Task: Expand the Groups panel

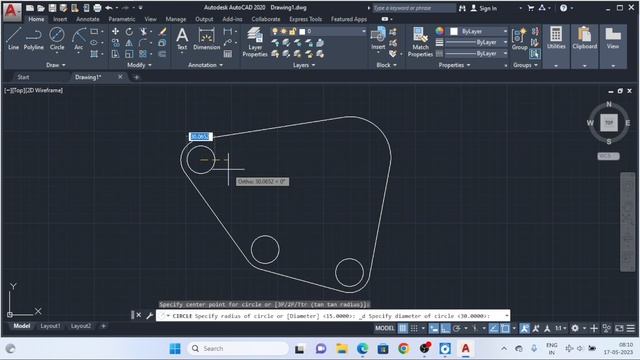Action: [x=525, y=65]
